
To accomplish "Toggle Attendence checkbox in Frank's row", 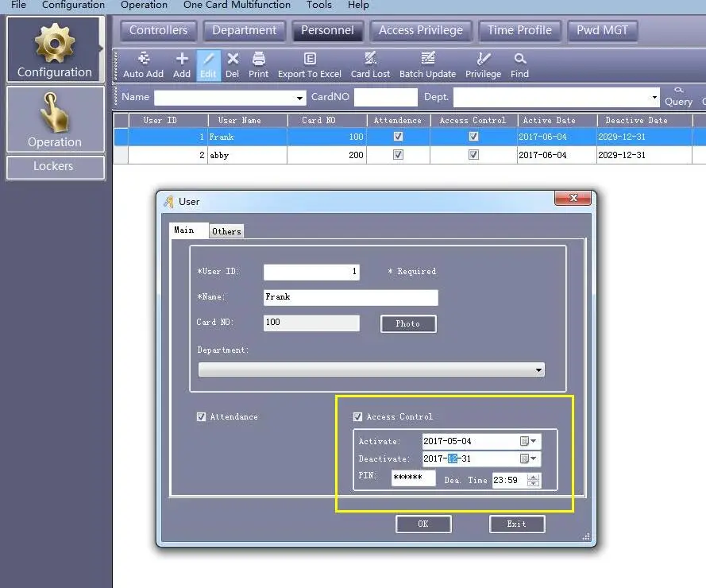I will tap(398, 136).
